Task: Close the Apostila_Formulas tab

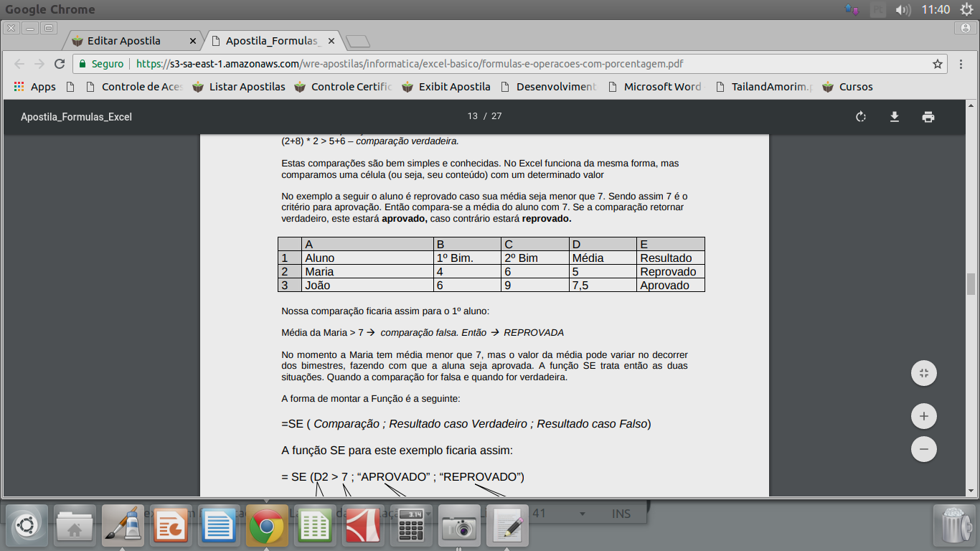Action: pyautogui.click(x=332, y=41)
